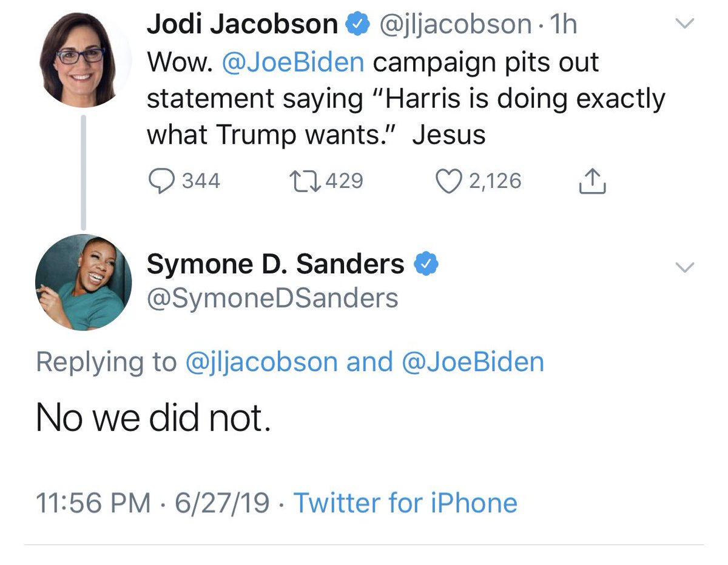Screen dimensions: 728x565
Task: Open @jljacobson link in Replying to line
Action: pyautogui.click(x=261, y=362)
